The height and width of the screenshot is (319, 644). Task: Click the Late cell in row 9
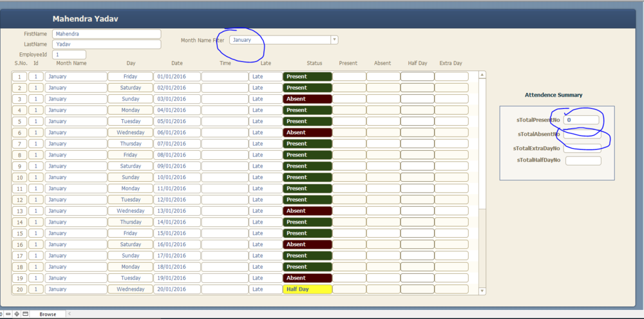click(265, 166)
